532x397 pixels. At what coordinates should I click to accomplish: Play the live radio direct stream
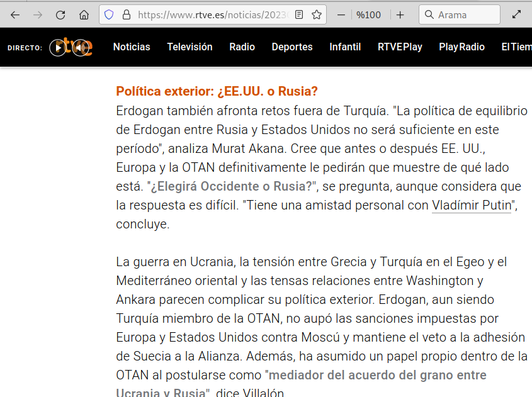click(79, 47)
